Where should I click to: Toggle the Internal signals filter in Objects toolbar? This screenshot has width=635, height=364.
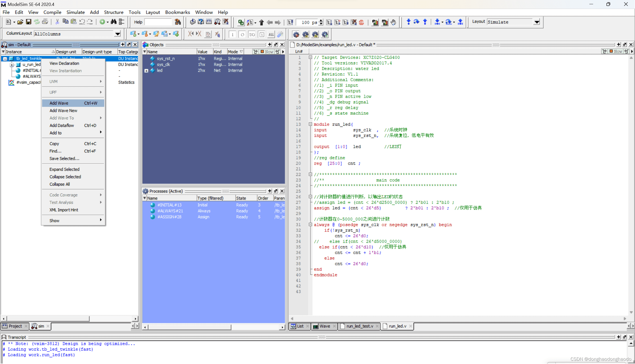[262, 34]
